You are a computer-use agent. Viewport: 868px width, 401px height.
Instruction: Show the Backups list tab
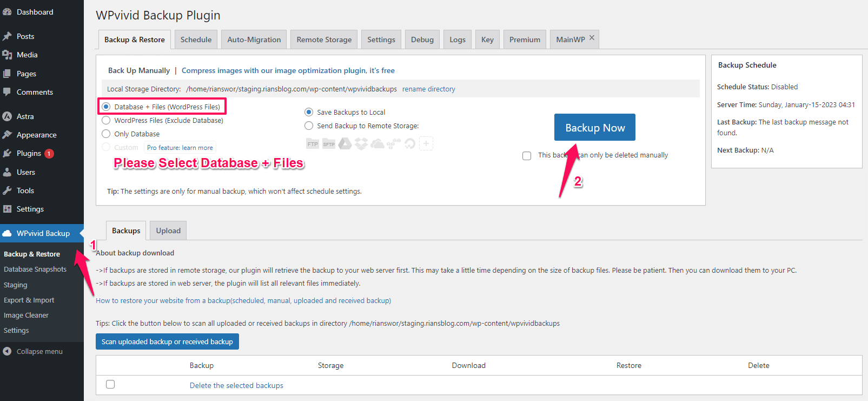pos(126,231)
